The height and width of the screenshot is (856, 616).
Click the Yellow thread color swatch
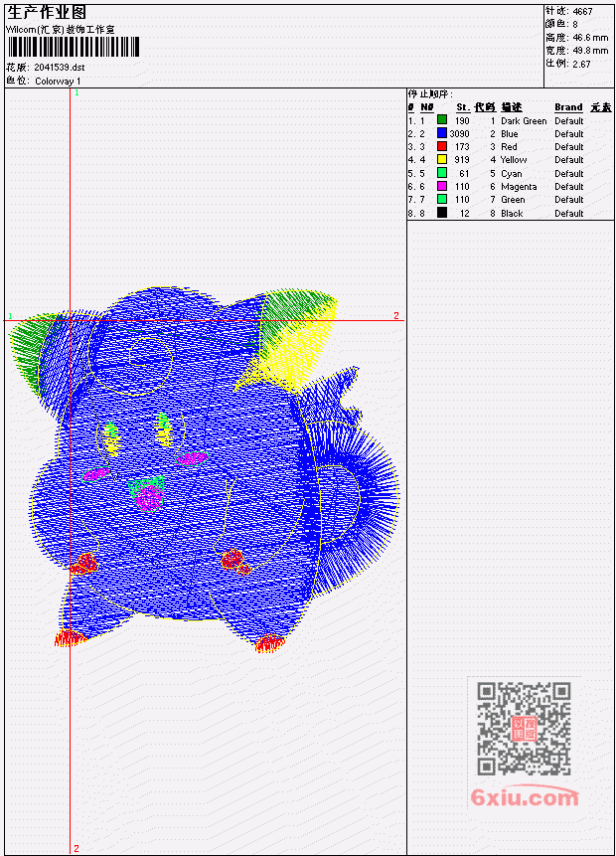[x=442, y=159]
